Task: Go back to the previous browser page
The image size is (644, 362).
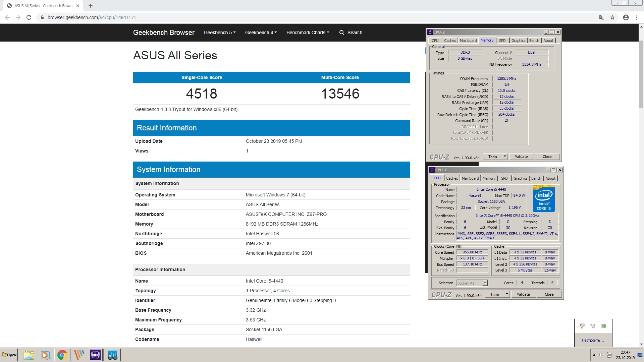Action: [7, 17]
